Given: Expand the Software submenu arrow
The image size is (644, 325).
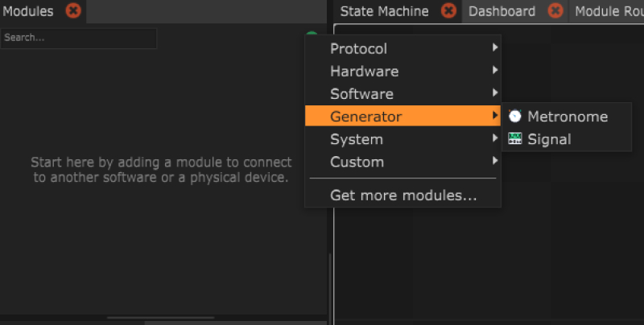Looking at the screenshot, I should coord(494,94).
